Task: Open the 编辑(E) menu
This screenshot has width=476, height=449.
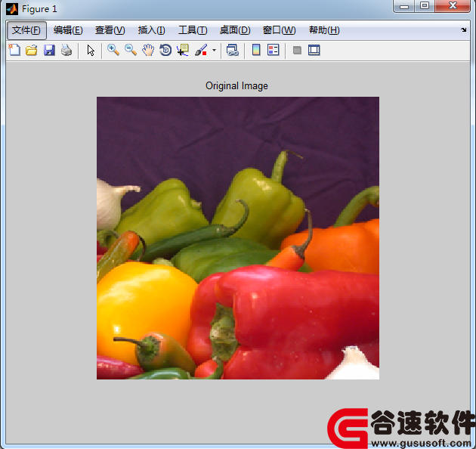Action: coord(68,30)
